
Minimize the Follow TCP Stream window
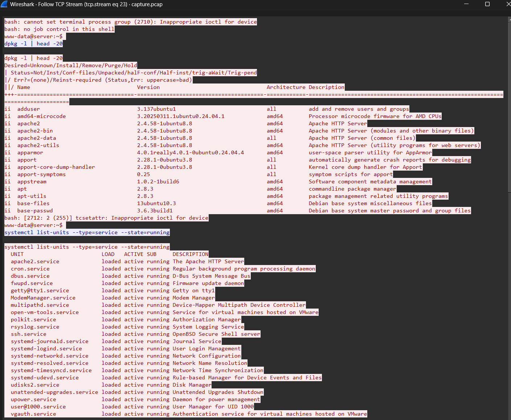click(x=466, y=4)
